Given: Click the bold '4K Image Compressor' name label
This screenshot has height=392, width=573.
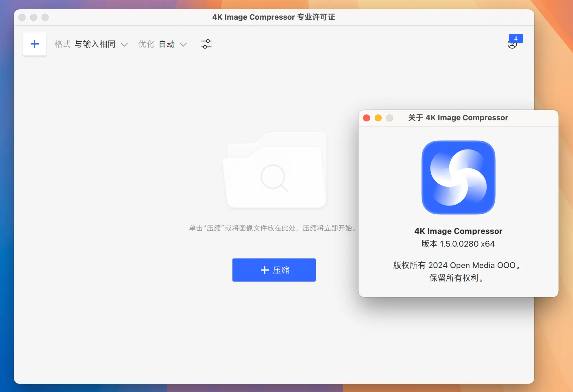Looking at the screenshot, I should coord(458,231).
